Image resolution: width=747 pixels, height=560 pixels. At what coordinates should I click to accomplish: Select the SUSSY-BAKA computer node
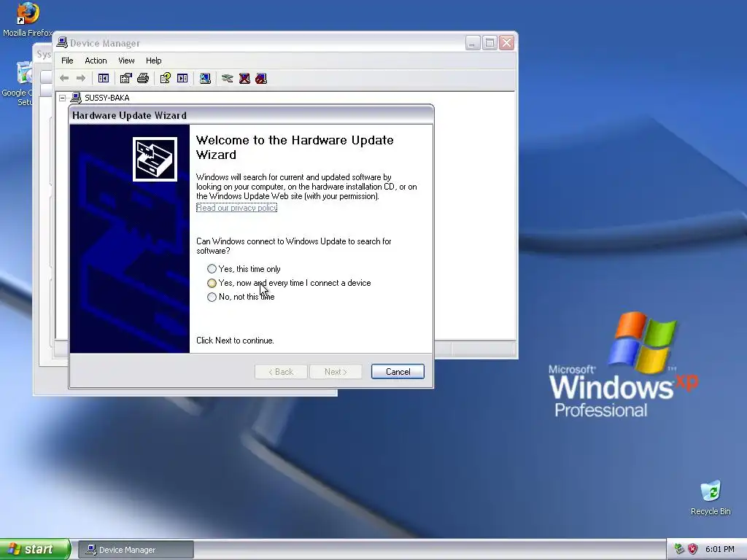[107, 98]
